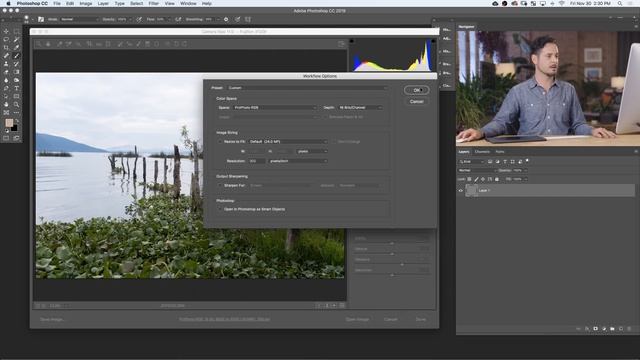640x360 pixels.
Task: Open the color Space dropdown
Action: 275,108
